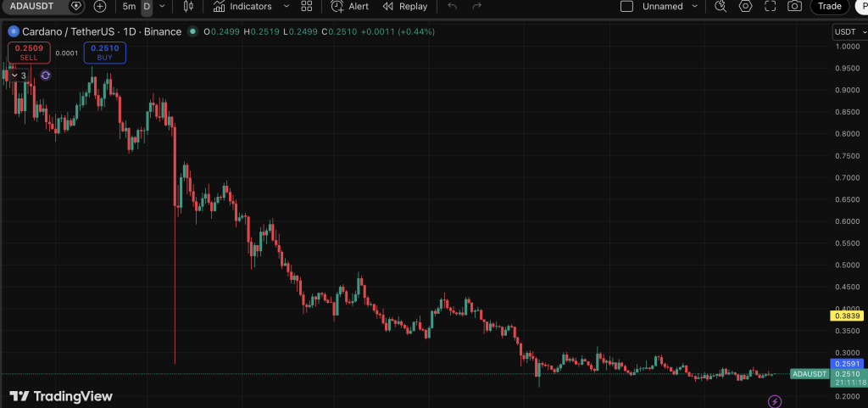Click the diamond icon beside ADAUSDT
The height and width of the screenshot is (408, 868).
tap(76, 7)
